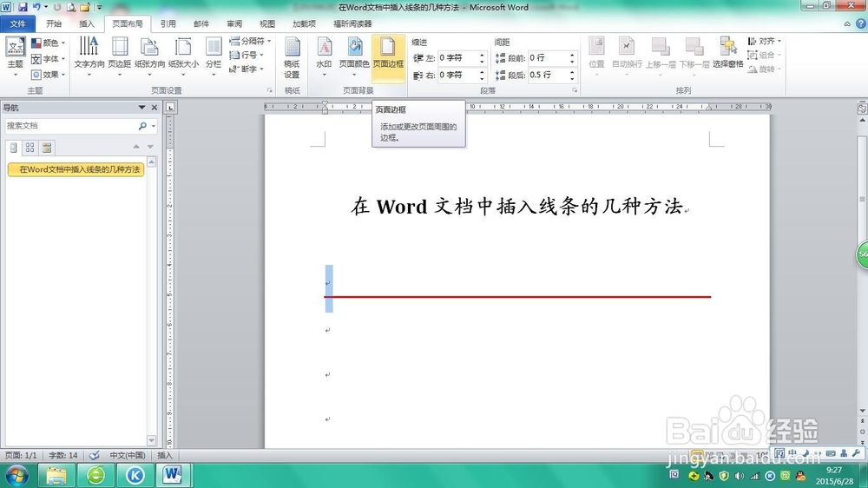Click language 中文(中国) in status bar
The height and width of the screenshot is (488, 868).
(128, 455)
